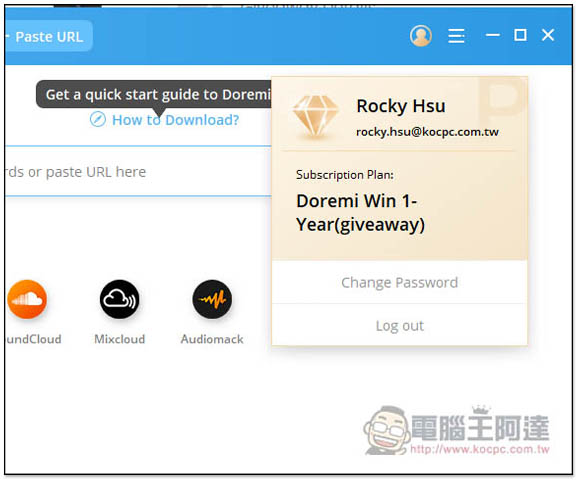Viewport: 577px width, 480px height.
Task: Select the SoundCloud site icon
Action: pos(27,299)
